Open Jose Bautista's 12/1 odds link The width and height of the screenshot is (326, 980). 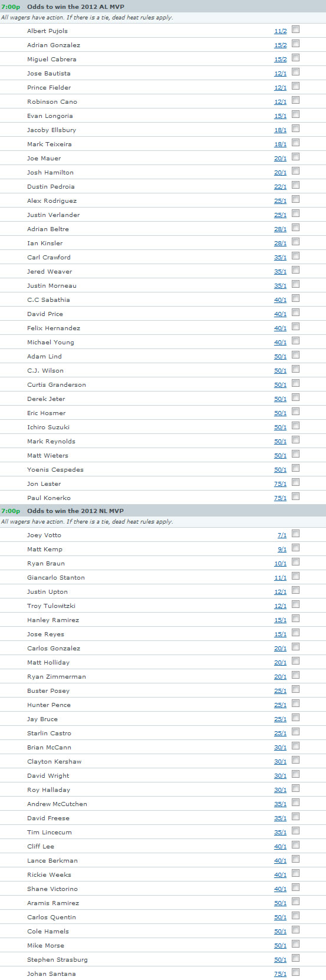(x=281, y=74)
